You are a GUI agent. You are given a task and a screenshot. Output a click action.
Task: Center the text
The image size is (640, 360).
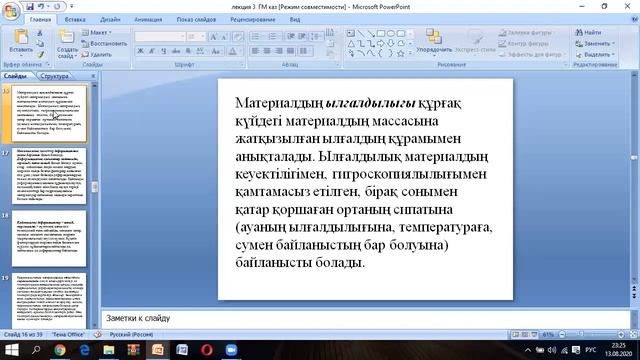(x=267, y=51)
